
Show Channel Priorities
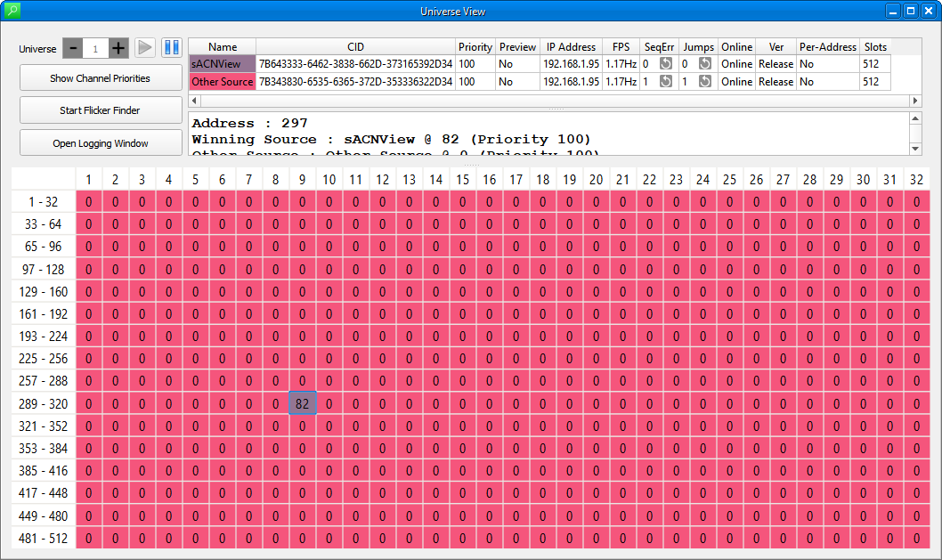100,78
